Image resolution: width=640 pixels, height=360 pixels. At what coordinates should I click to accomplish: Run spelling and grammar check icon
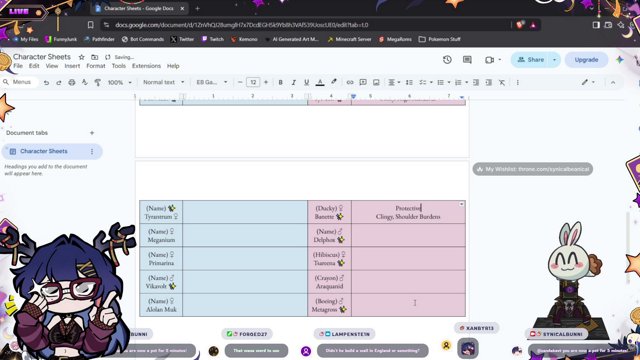[84, 82]
